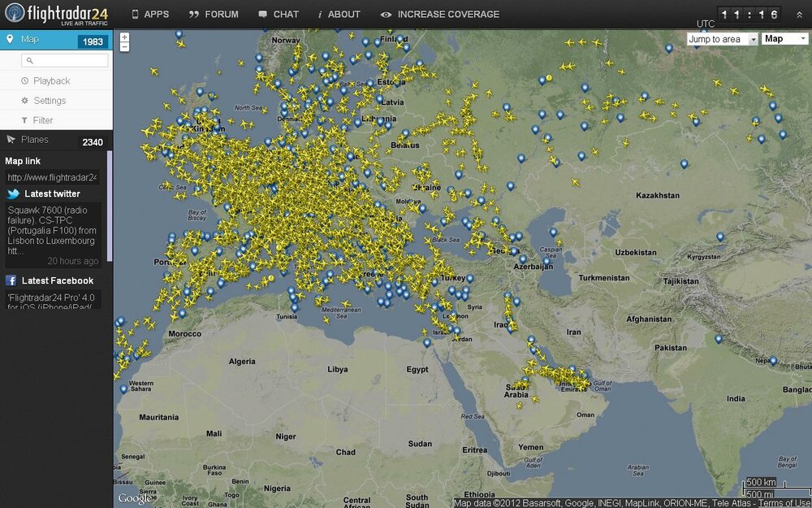
Task: Open the Map type dropdown
Action: click(781, 38)
